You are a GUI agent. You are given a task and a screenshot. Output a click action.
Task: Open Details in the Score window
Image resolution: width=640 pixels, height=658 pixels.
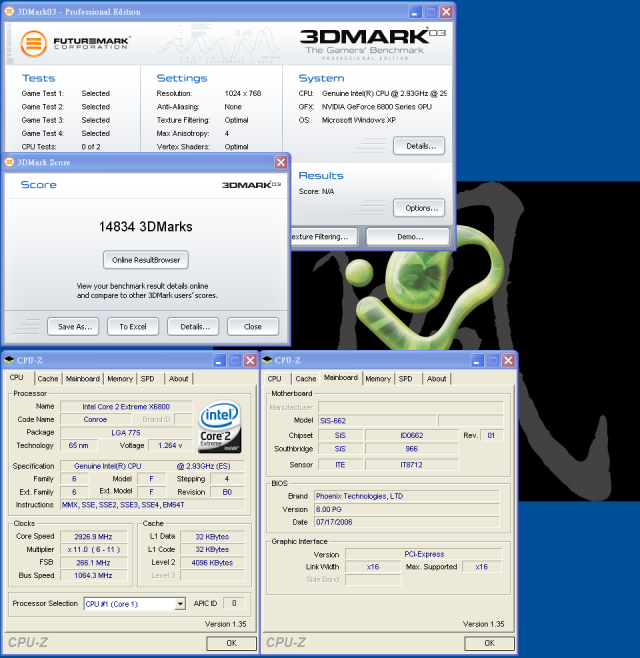point(193,326)
